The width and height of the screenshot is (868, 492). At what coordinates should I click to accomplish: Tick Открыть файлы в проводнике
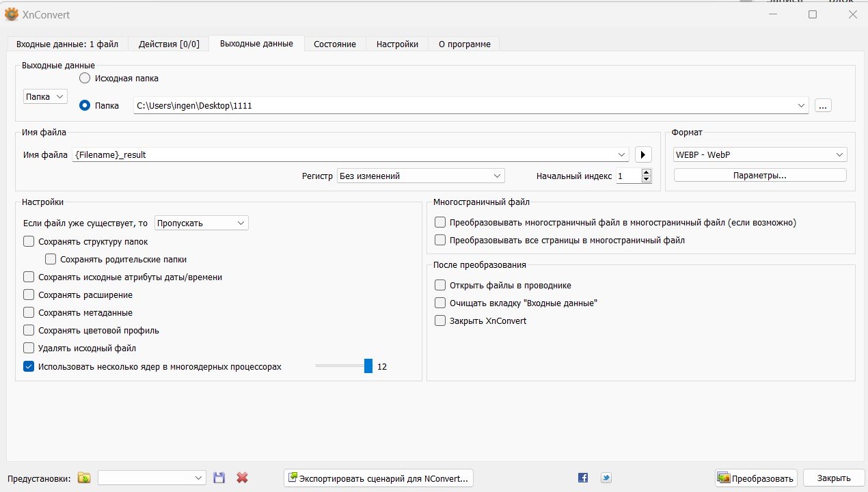[440, 285]
